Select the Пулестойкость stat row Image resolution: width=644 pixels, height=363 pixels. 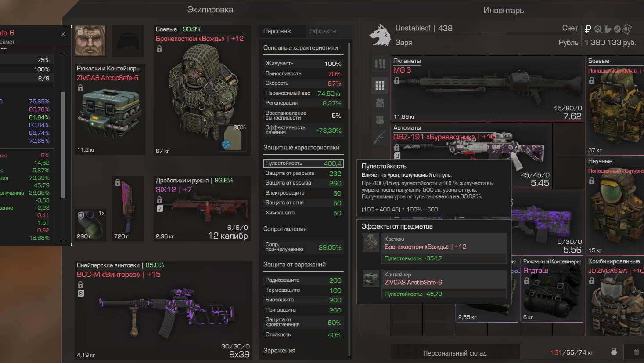(303, 163)
